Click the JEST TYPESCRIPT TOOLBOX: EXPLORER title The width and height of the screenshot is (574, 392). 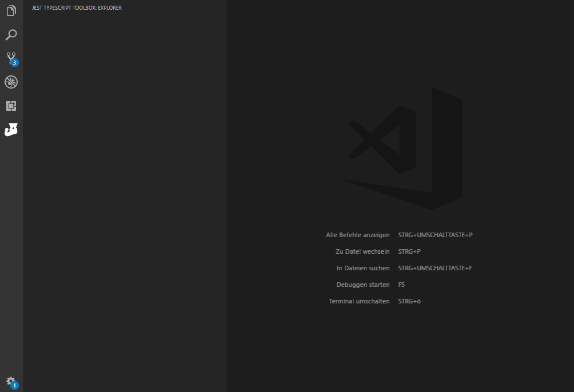click(x=77, y=7)
